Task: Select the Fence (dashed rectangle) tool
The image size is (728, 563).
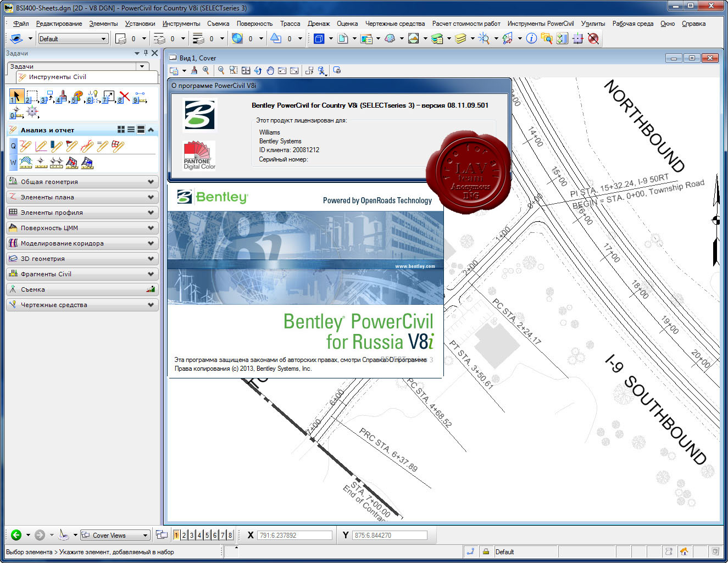Action: [x=32, y=97]
